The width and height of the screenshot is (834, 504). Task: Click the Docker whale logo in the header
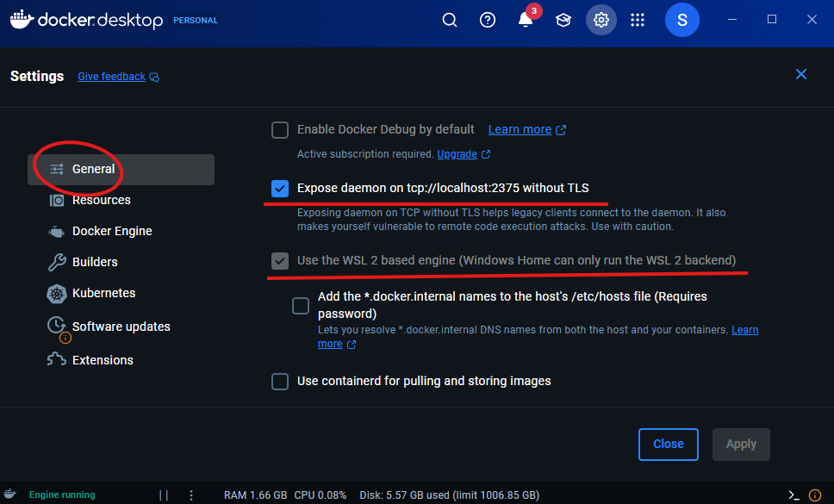(22, 19)
